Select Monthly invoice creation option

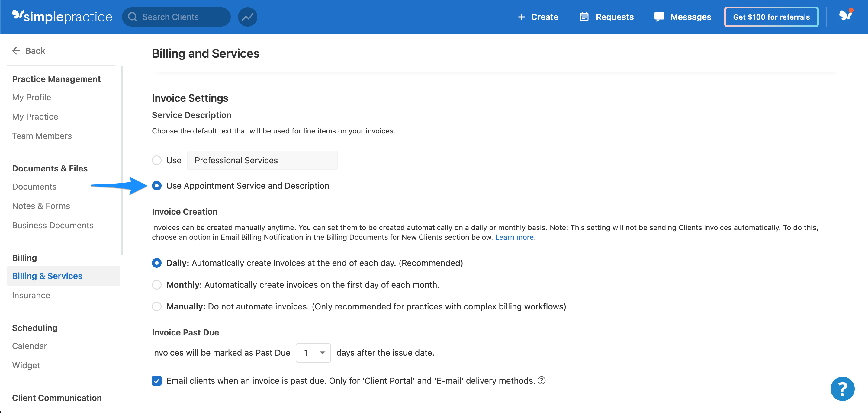[x=157, y=285]
